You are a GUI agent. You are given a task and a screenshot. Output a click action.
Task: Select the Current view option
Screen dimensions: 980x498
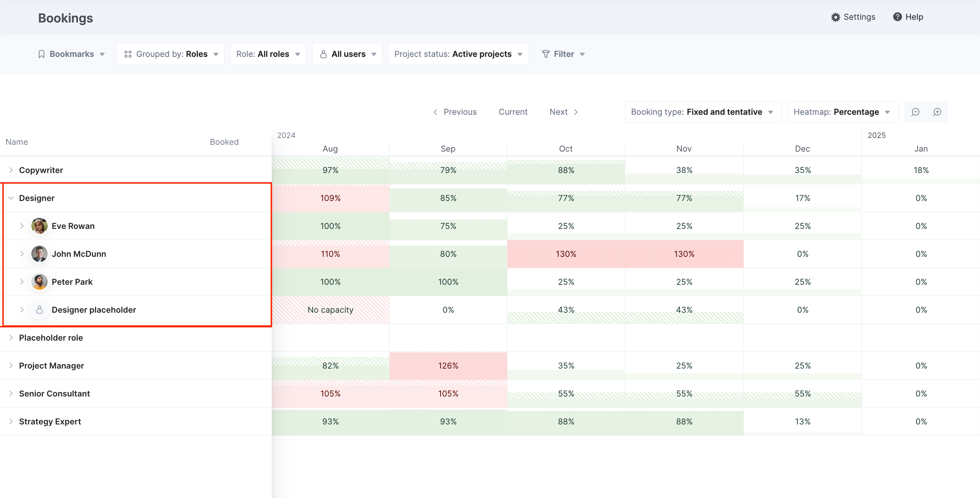click(513, 112)
